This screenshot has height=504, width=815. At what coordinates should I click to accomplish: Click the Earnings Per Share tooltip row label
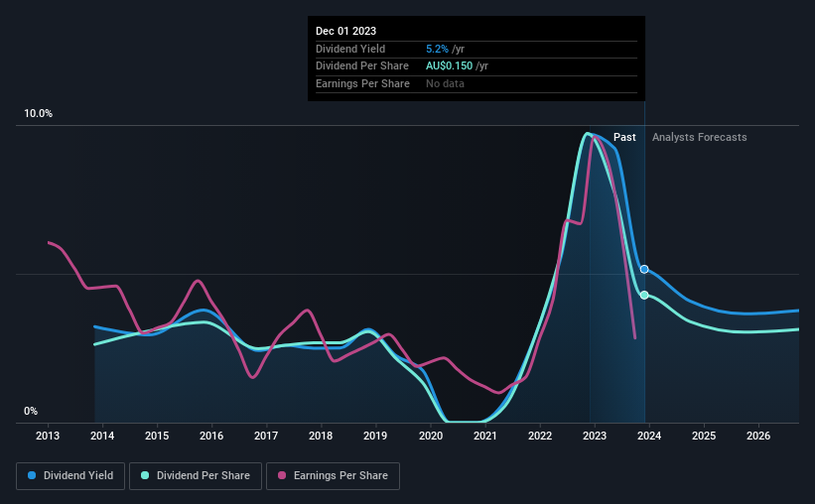(362, 83)
